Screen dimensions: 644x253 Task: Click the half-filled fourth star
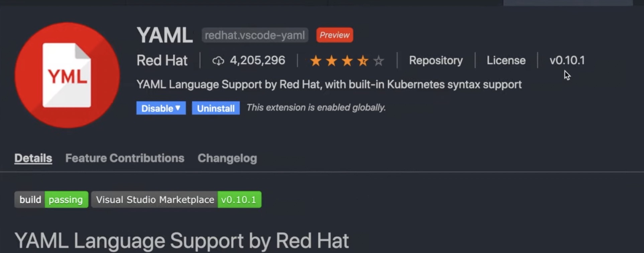363,61
